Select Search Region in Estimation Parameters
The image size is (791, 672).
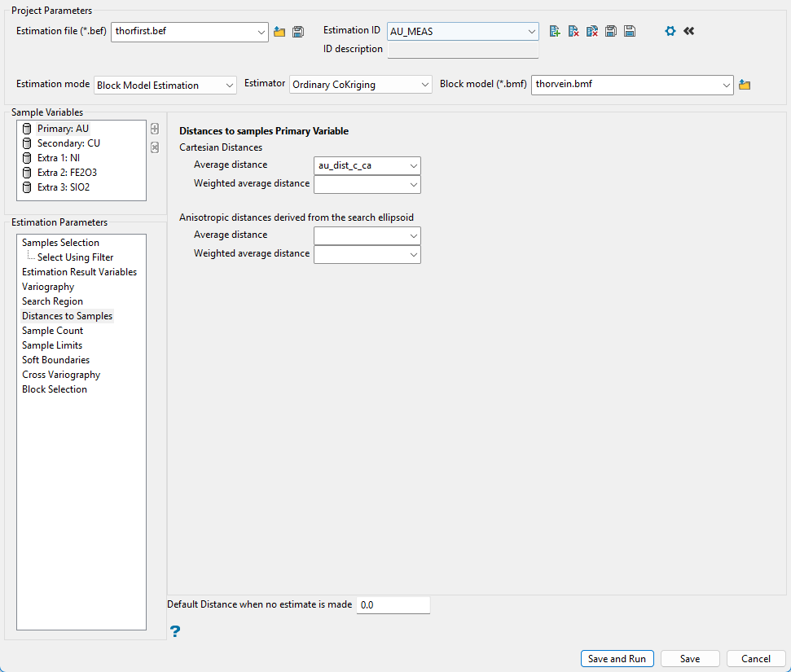52,301
